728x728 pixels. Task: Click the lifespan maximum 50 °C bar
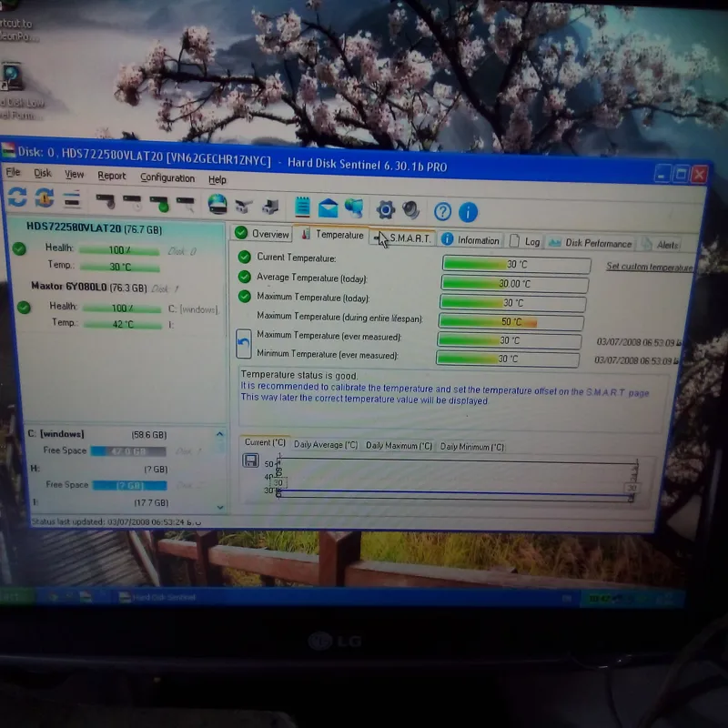click(x=511, y=322)
